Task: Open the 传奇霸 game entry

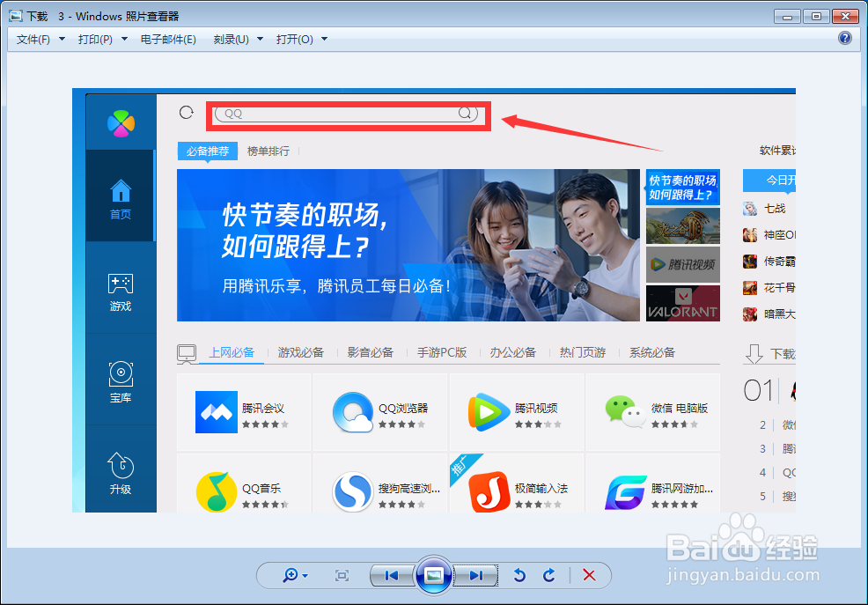Action: 769,262
